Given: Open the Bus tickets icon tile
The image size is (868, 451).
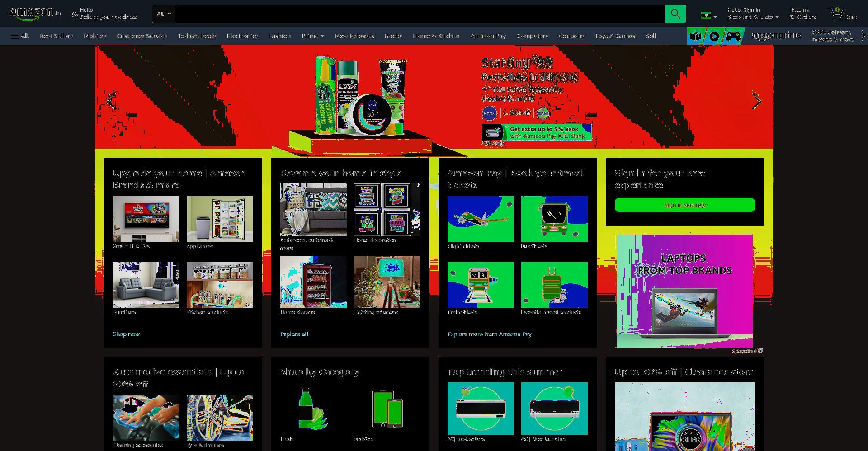Looking at the screenshot, I should (x=554, y=219).
